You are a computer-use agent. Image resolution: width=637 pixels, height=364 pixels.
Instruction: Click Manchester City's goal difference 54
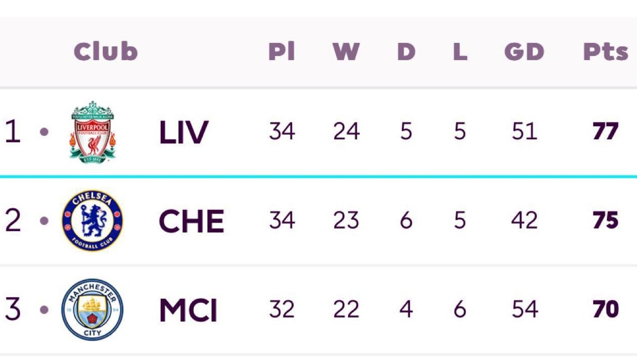524,309
